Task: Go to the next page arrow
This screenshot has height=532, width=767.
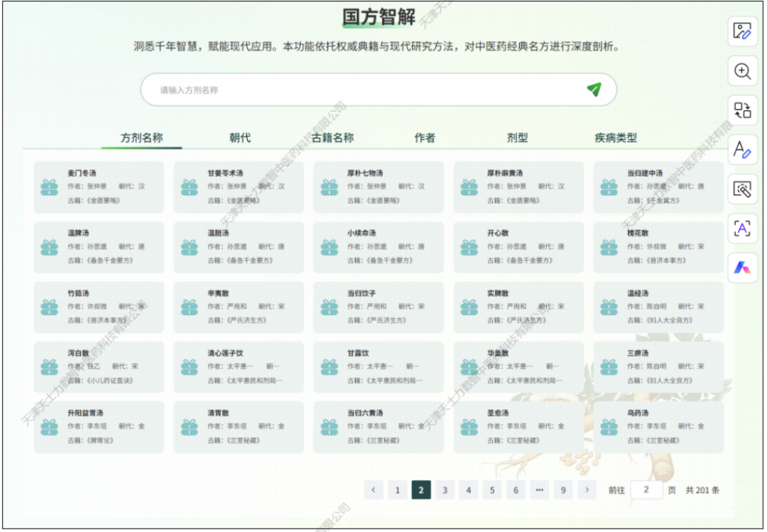Action: [587, 490]
